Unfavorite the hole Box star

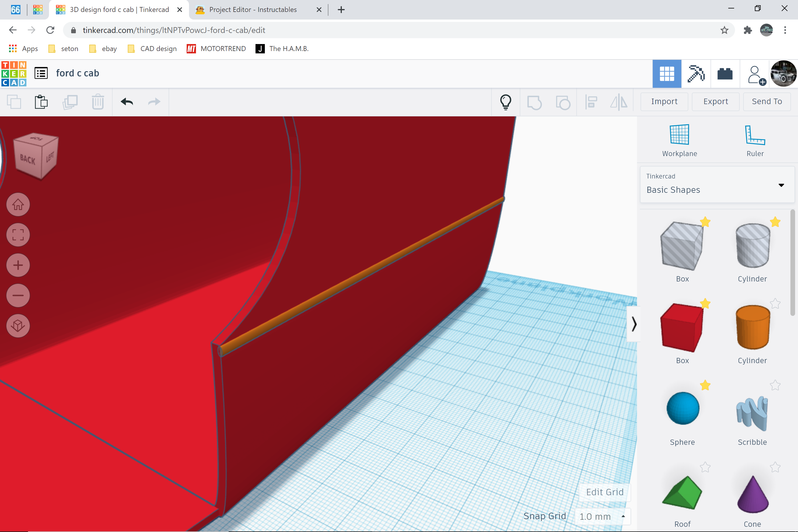point(705,222)
